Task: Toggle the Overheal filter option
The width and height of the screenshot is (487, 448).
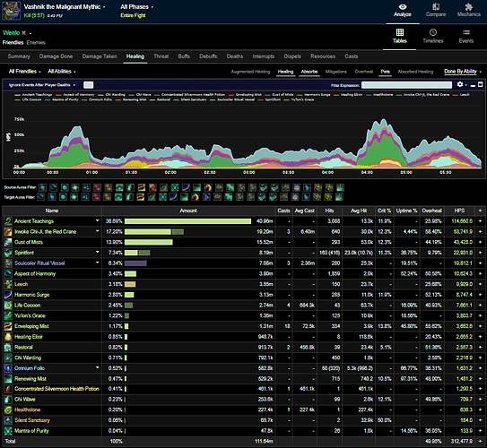Action: pos(364,72)
